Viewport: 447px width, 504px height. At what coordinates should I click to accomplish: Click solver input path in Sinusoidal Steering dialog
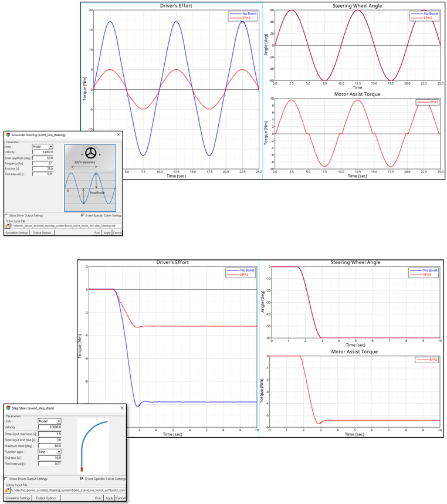pos(66,226)
